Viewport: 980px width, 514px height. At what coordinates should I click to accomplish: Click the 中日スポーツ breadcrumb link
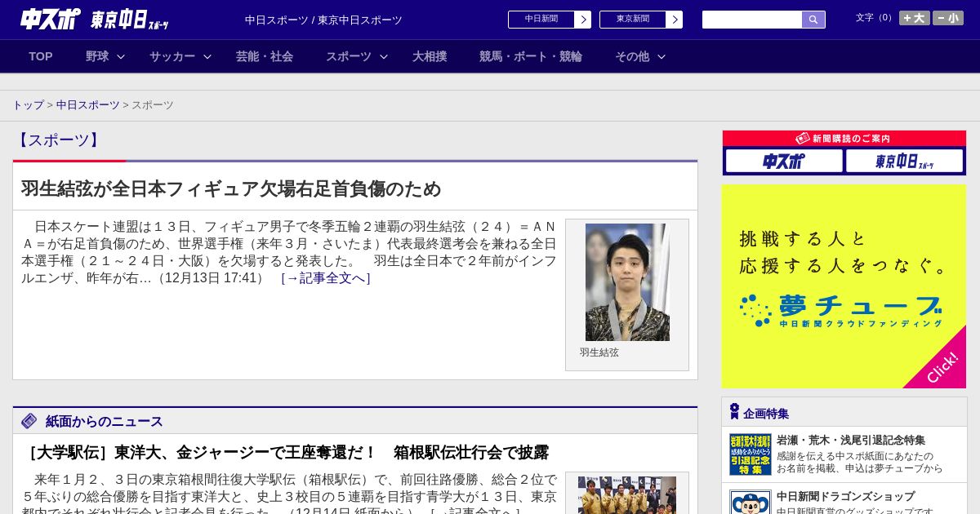[88, 105]
